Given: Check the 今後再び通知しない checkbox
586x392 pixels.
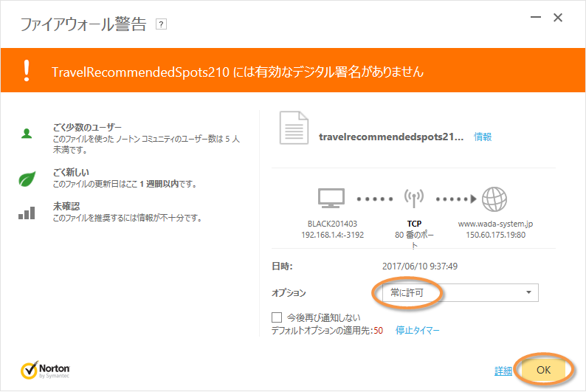Looking at the screenshot, I should click(x=277, y=317).
